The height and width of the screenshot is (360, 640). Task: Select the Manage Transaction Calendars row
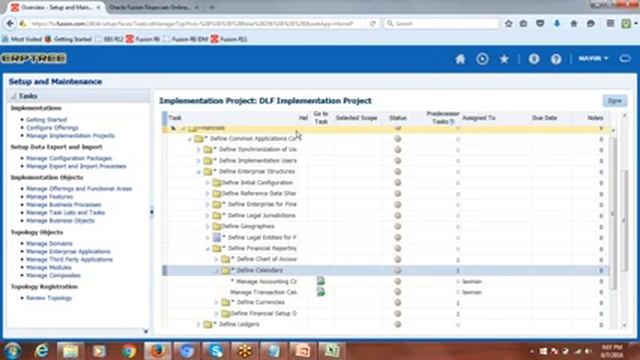click(x=386, y=292)
